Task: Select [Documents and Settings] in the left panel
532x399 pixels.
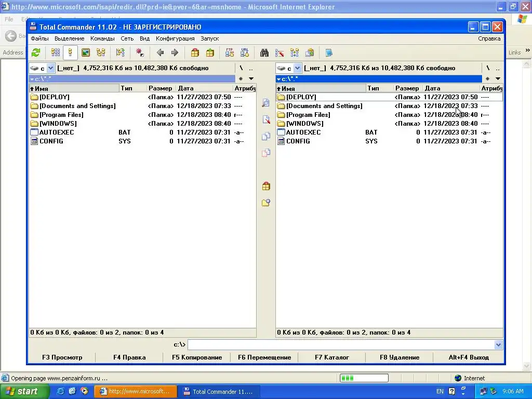Action: (x=142, y=106)
